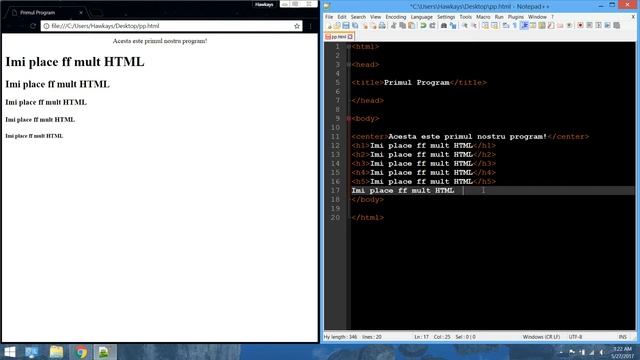Toggle synchronized vertical scrolling icon
Screen dimensions: 640x360
pyautogui.click(x=485, y=26)
